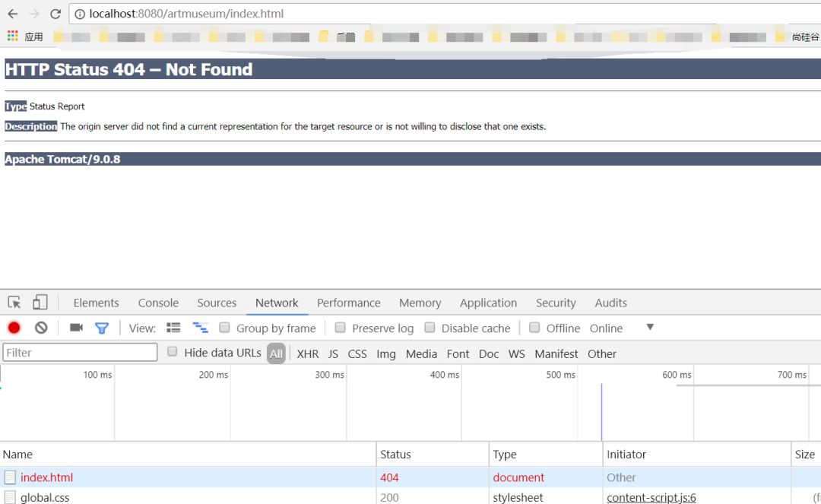The height and width of the screenshot is (504, 821).
Task: Click the Apache Tomcat/9.0.8 footer text
Action: pos(62,159)
